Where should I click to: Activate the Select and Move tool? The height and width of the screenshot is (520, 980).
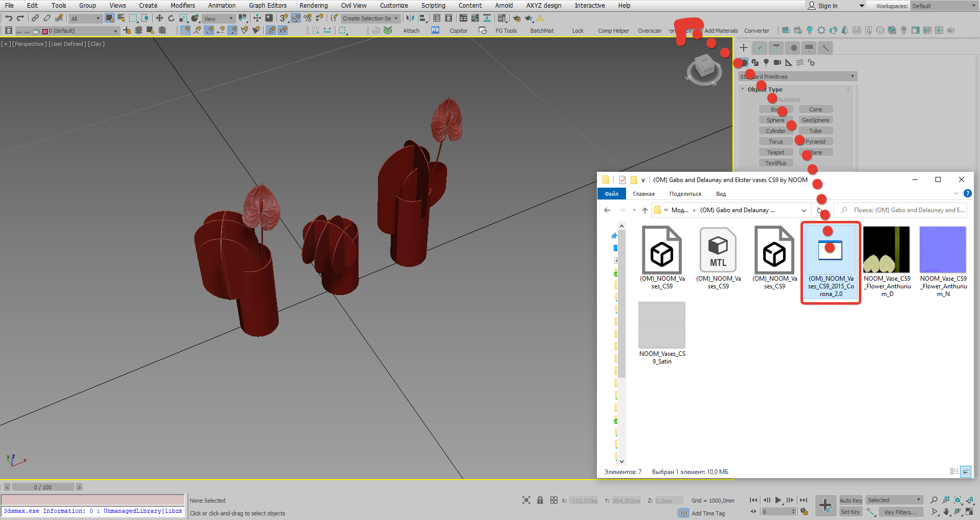[x=160, y=18]
